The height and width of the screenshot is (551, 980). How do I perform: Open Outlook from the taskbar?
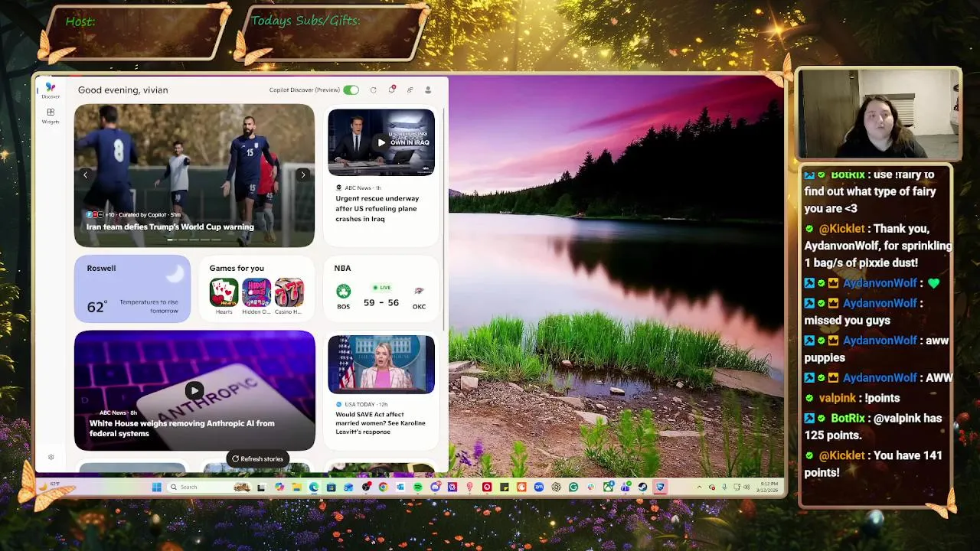pos(400,487)
